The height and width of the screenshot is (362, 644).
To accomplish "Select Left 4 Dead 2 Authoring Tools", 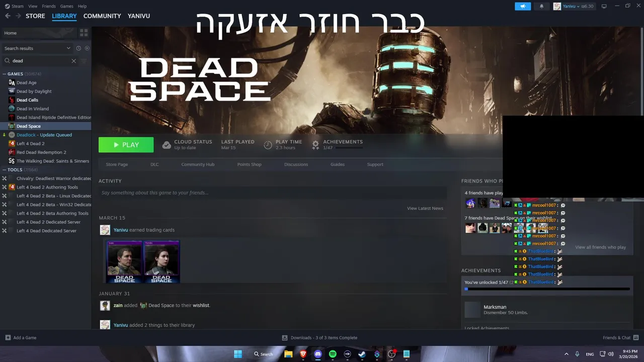I will (x=47, y=187).
